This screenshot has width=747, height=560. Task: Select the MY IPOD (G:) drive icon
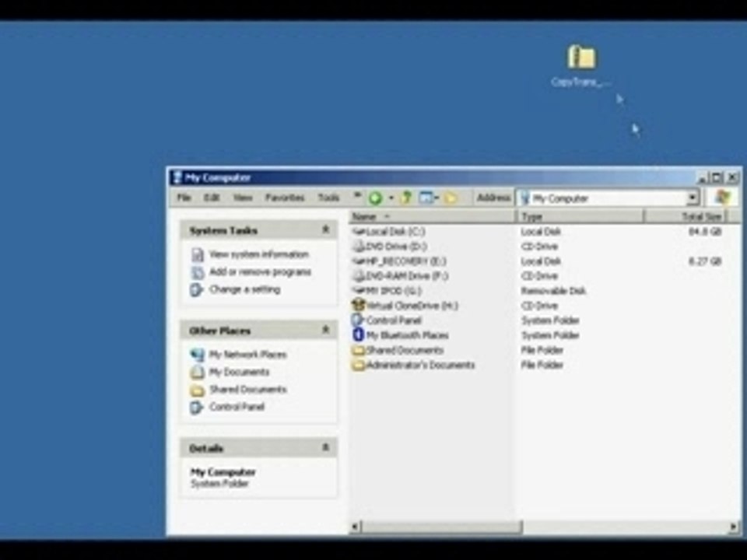click(358, 290)
